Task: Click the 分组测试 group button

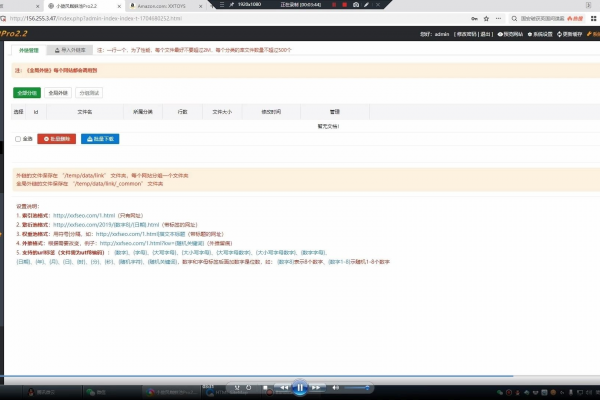Action: click(89, 93)
